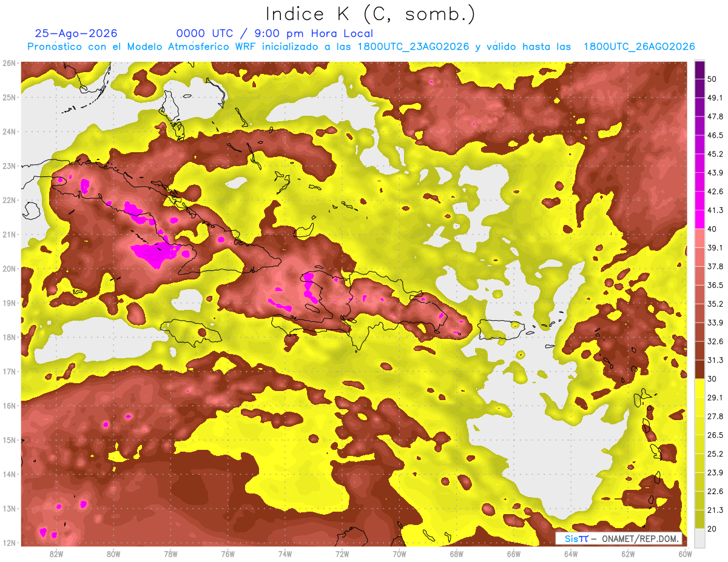
Task: Click the latitude label '16N'
Action: [9, 406]
